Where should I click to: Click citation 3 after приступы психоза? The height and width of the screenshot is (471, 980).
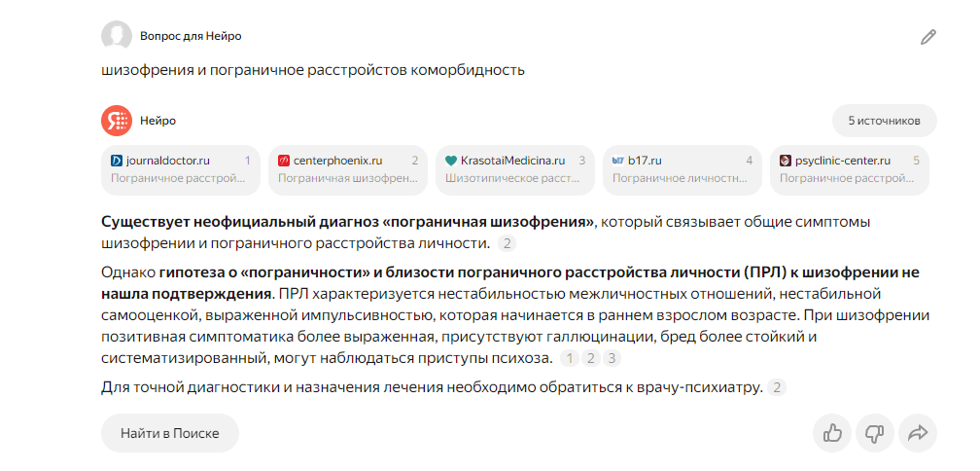point(612,358)
